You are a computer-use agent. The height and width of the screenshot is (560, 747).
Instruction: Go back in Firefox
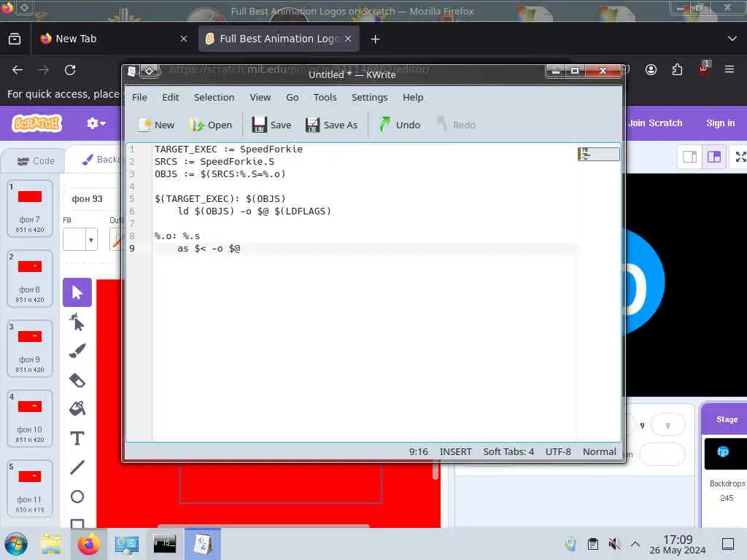click(x=18, y=70)
